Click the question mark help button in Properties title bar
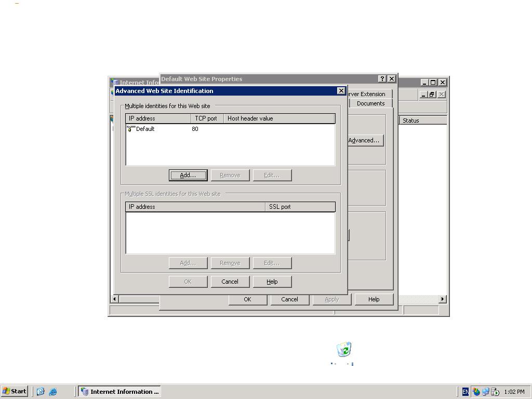 tap(382, 79)
